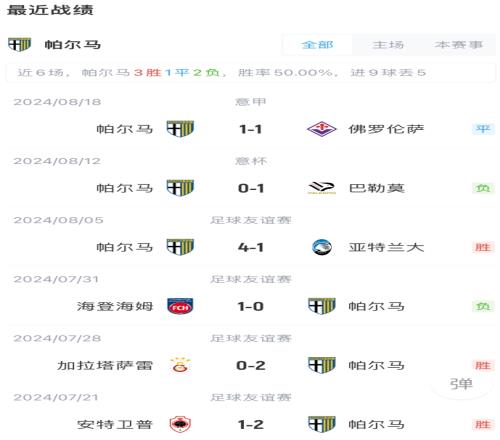Click the team name 佛罗伦萨
Viewport: 500px width, 440px height.
[386, 129]
